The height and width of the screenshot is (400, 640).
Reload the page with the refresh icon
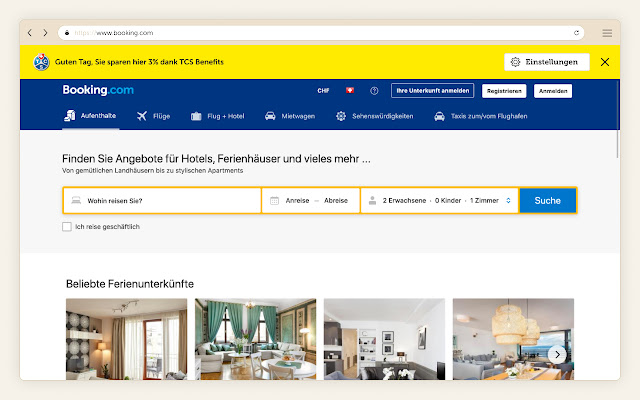(x=576, y=33)
